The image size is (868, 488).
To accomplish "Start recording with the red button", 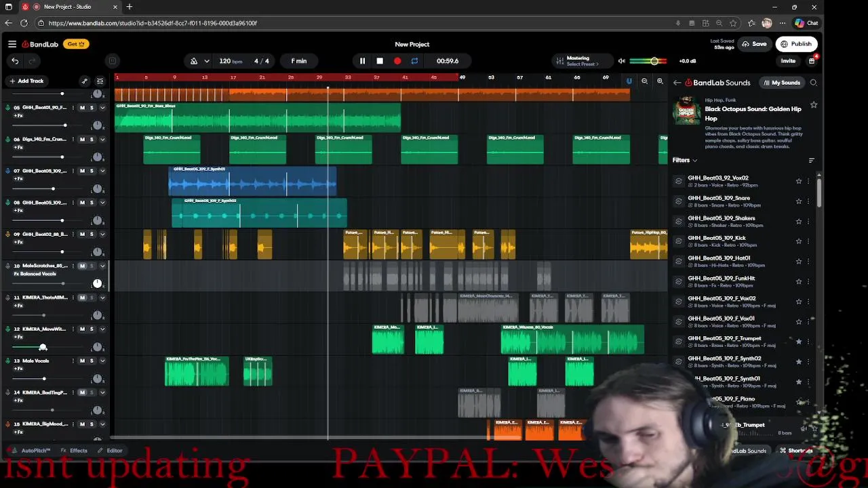I will pos(397,61).
